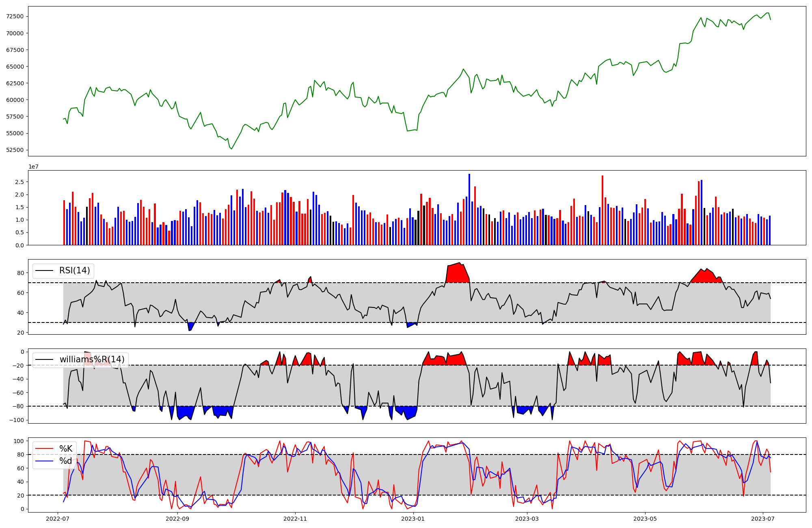Click the 52500 price axis tick label
The width and height of the screenshot is (812, 528).
point(15,150)
